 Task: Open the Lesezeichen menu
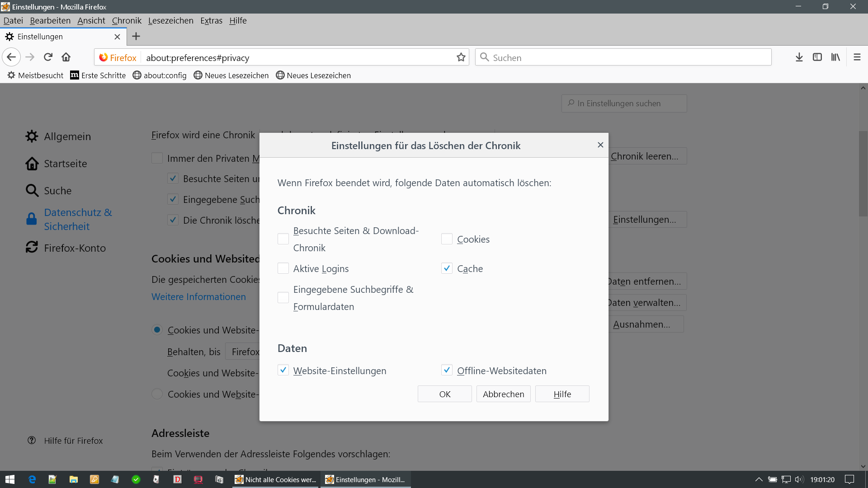pyautogui.click(x=170, y=21)
